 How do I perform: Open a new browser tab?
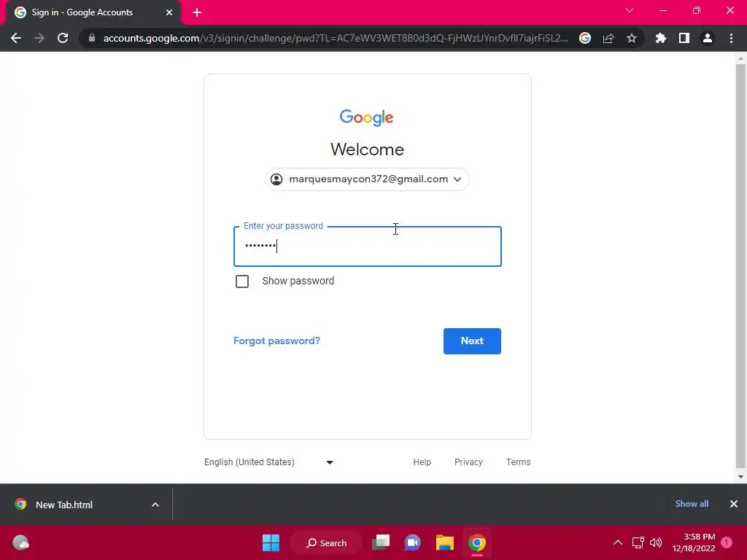[x=197, y=12]
